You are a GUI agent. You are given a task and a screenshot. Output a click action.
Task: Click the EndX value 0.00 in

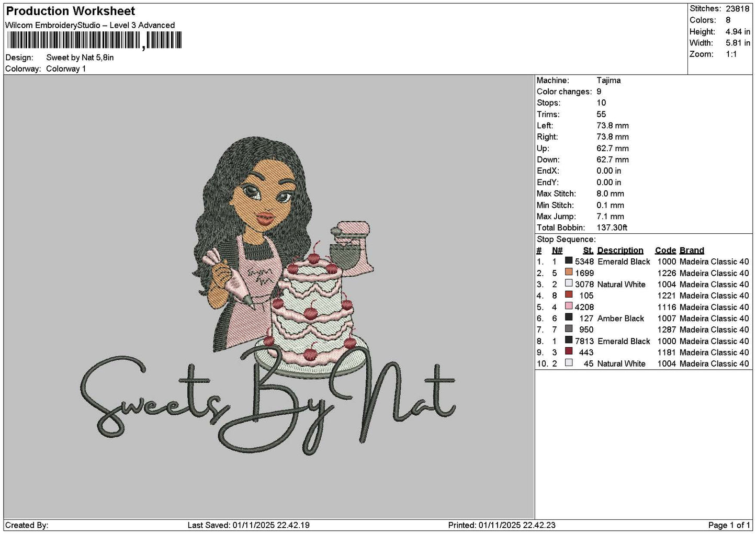tap(609, 171)
